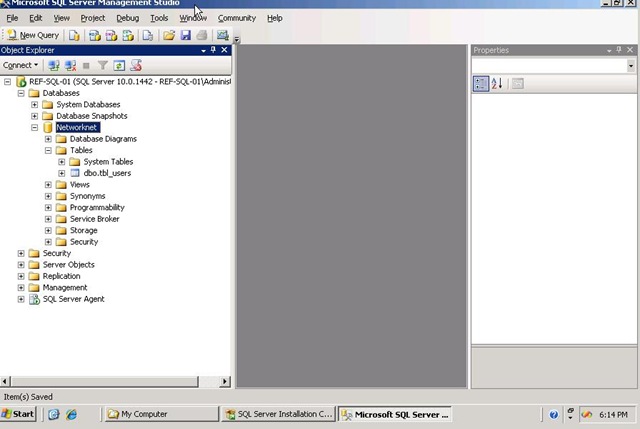Open the Help menu
Screen dimensions: 640x429
(x=275, y=18)
